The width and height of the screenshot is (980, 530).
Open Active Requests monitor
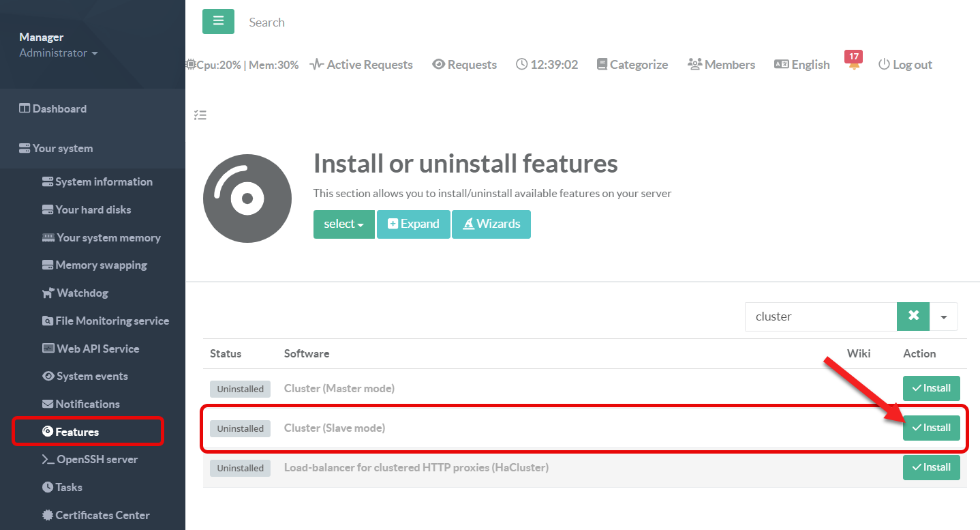pyautogui.click(x=361, y=65)
